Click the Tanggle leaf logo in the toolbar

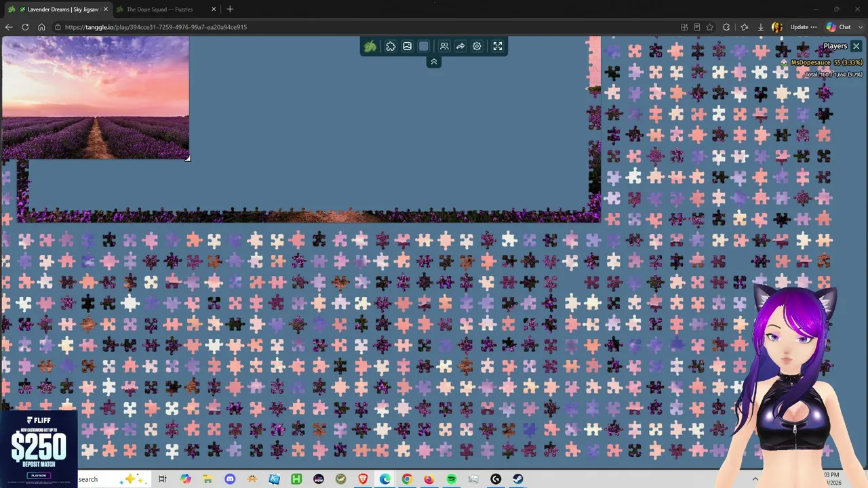click(370, 46)
